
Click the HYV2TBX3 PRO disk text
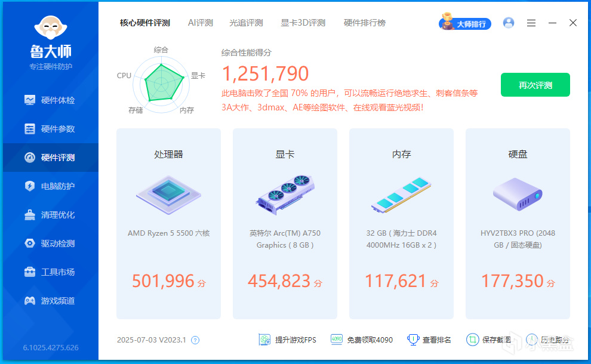(518, 239)
